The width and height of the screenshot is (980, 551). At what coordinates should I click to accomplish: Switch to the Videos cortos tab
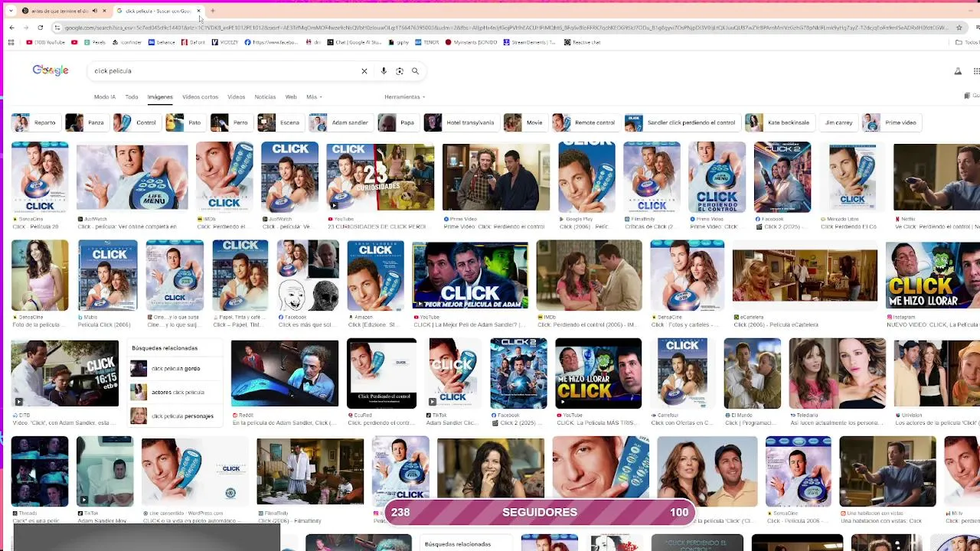pos(200,97)
